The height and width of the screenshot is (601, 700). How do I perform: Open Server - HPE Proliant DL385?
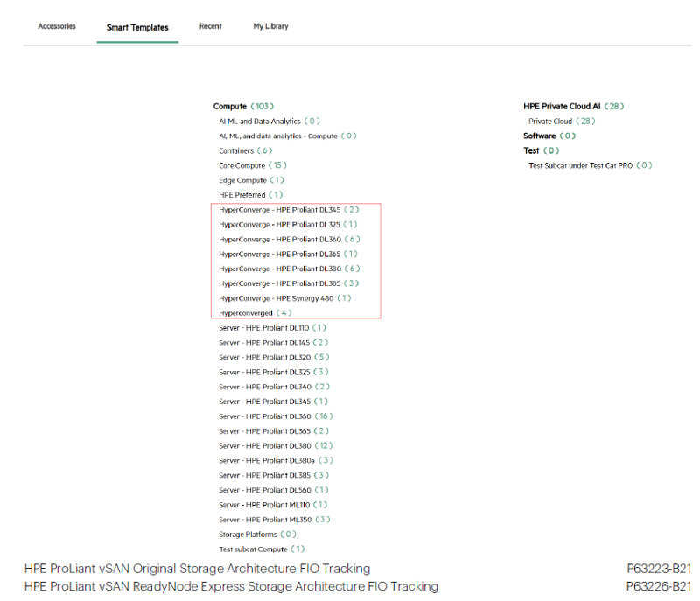(x=274, y=474)
